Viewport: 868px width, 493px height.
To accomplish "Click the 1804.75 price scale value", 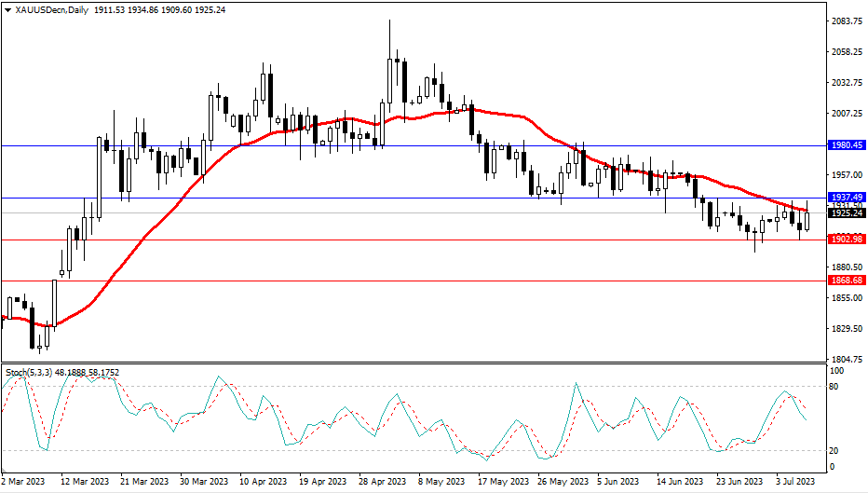I will (x=847, y=359).
